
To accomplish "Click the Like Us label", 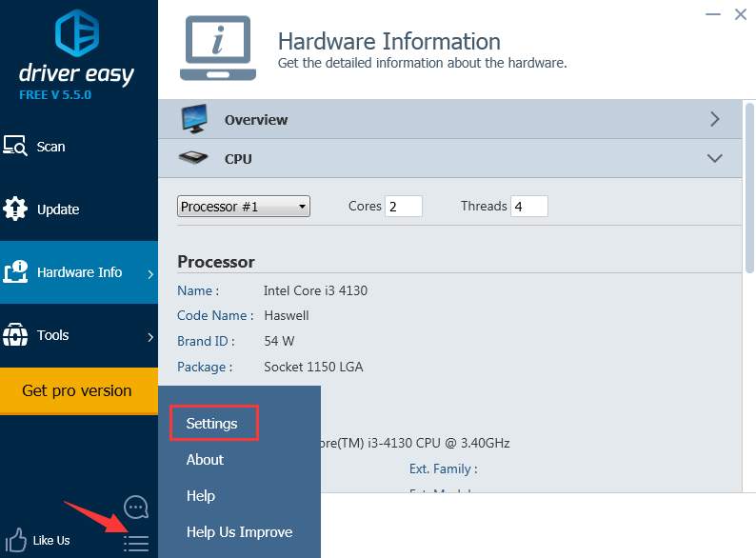I will 51,540.
